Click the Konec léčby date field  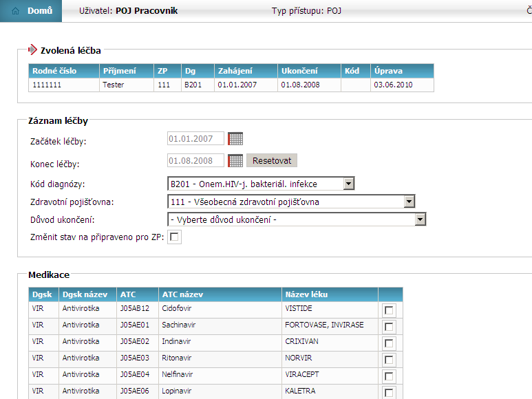pos(196,161)
